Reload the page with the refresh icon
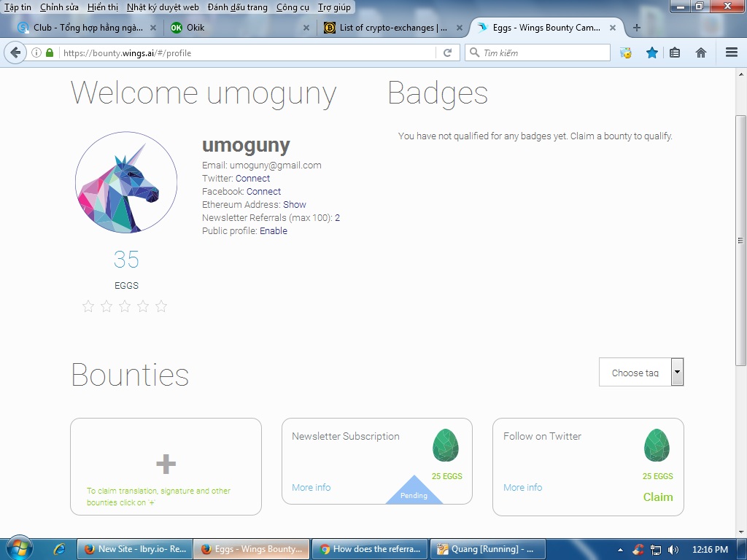The width and height of the screenshot is (747, 560). click(447, 52)
